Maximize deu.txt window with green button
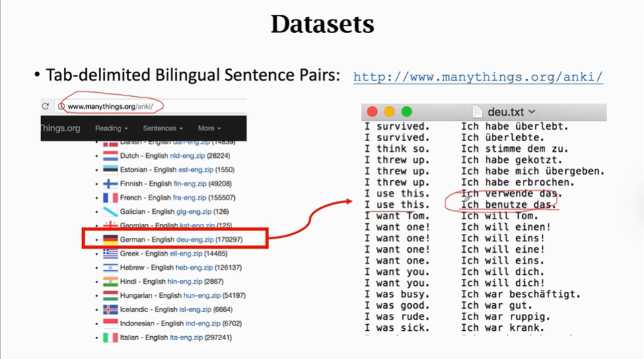 tap(406, 112)
